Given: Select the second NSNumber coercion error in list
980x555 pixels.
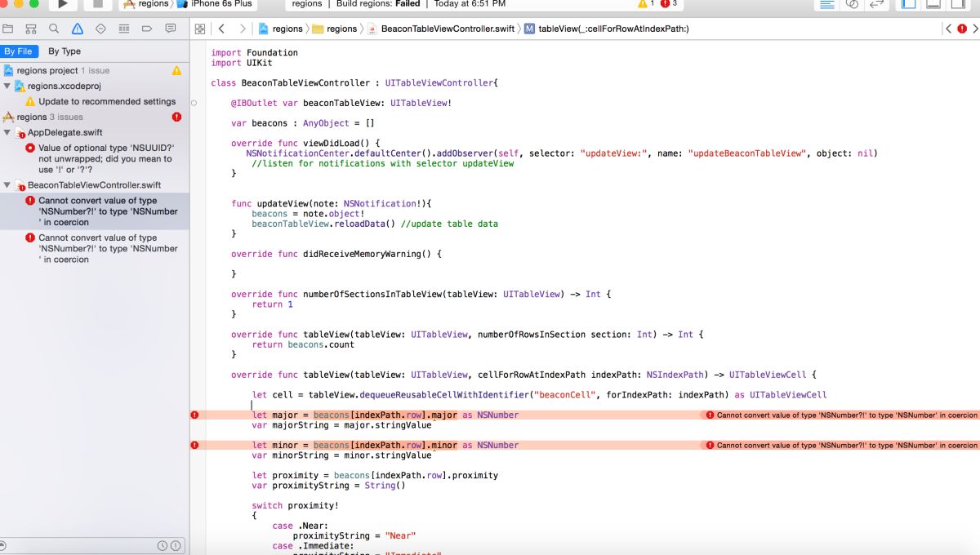Looking at the screenshot, I should pos(94,249).
